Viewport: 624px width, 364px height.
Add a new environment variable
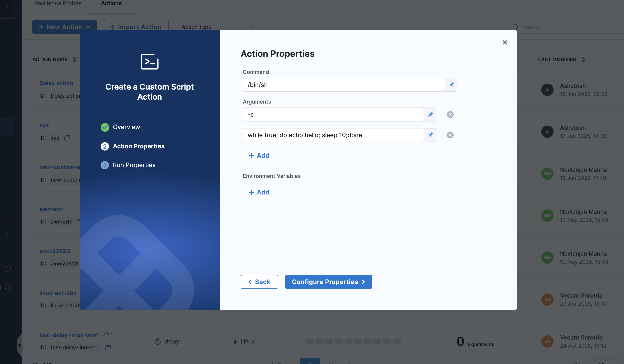pos(259,192)
